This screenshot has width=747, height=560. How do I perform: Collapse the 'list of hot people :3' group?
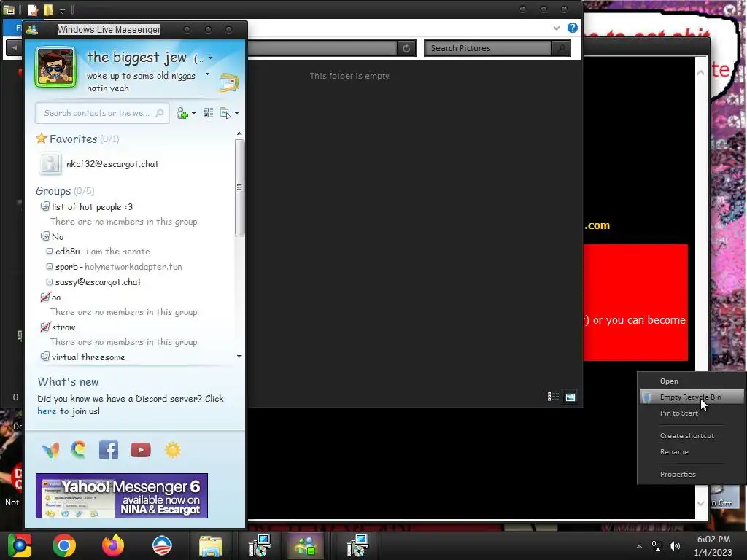pyautogui.click(x=44, y=206)
